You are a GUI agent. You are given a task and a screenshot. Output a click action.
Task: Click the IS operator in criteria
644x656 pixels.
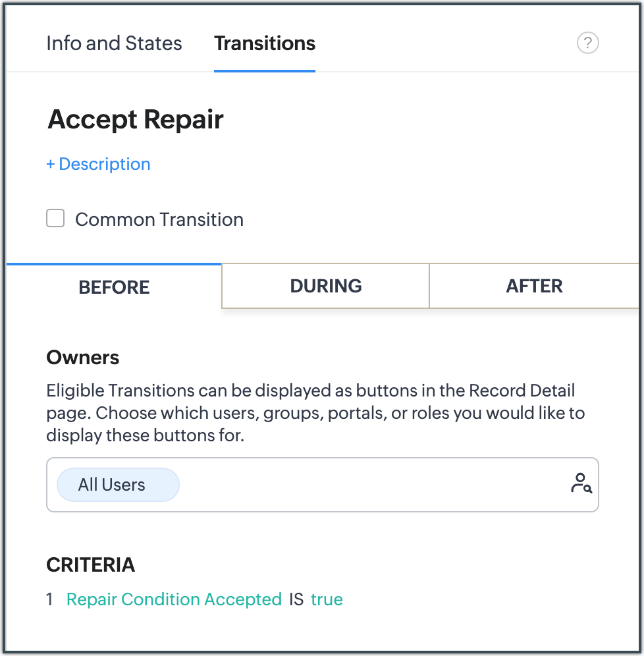[x=296, y=599]
